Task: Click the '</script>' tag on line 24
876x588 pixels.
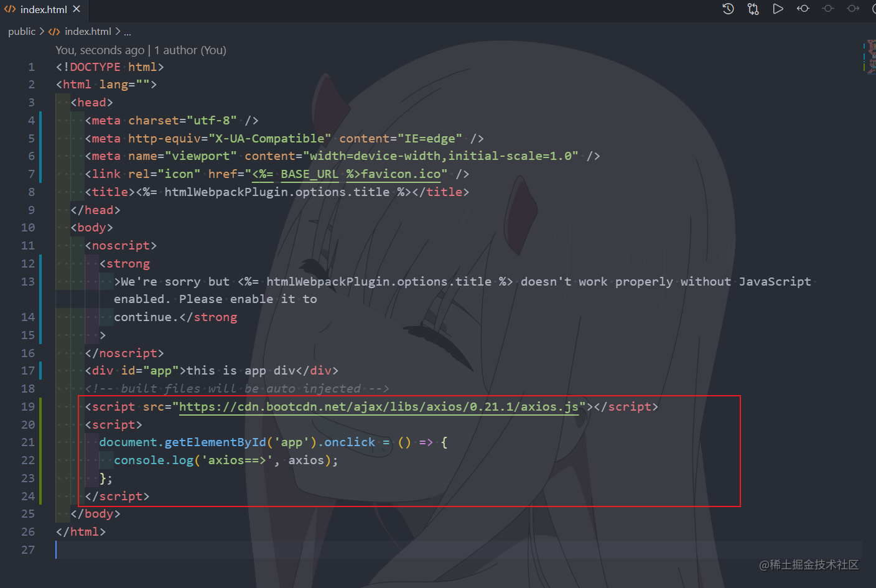Action: point(117,496)
